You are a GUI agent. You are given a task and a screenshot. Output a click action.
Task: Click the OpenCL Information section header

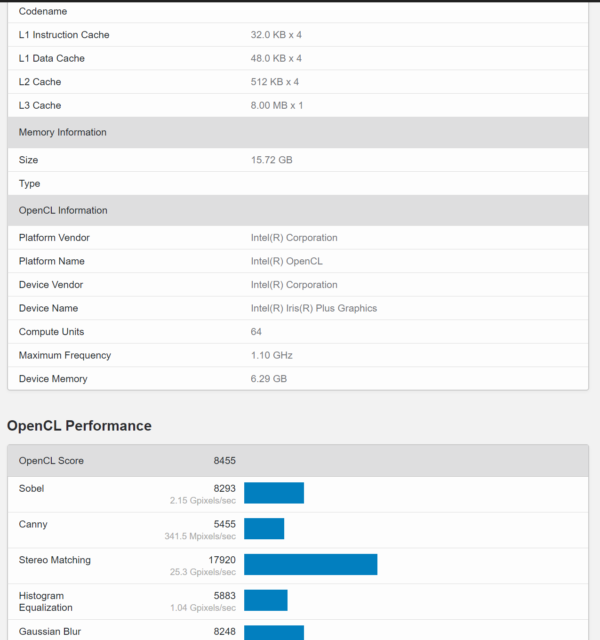[x=62, y=210]
